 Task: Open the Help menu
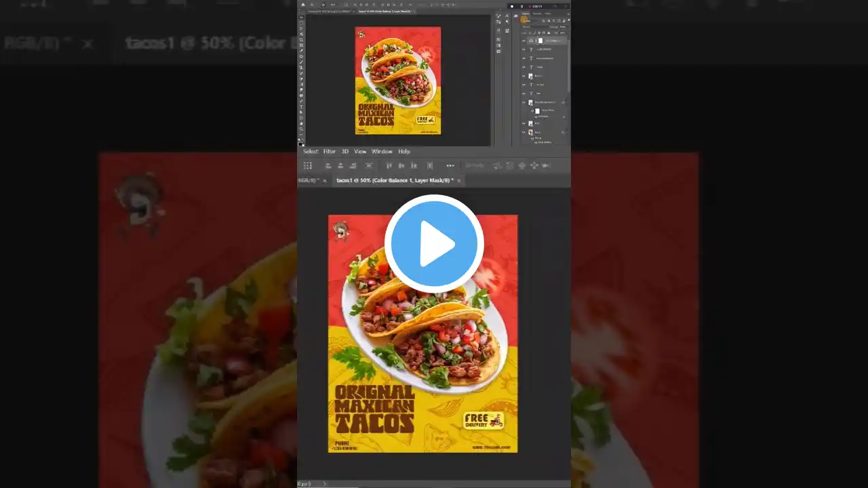click(404, 151)
